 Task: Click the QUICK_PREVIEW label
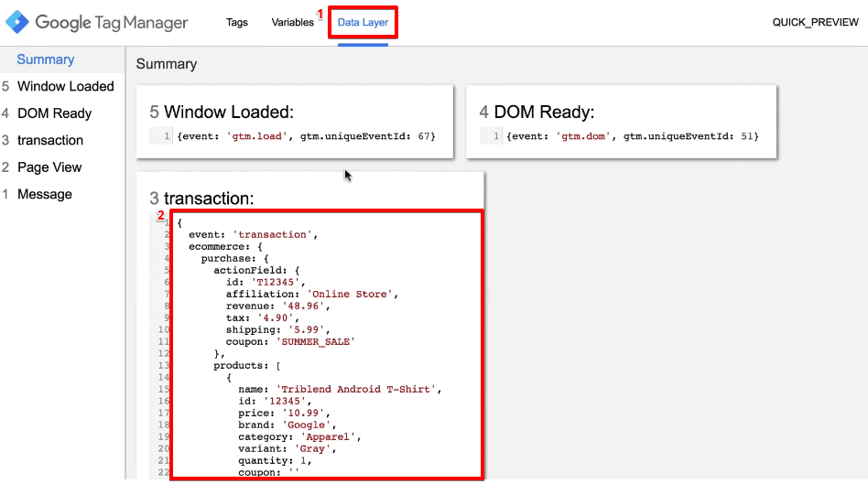coord(816,23)
